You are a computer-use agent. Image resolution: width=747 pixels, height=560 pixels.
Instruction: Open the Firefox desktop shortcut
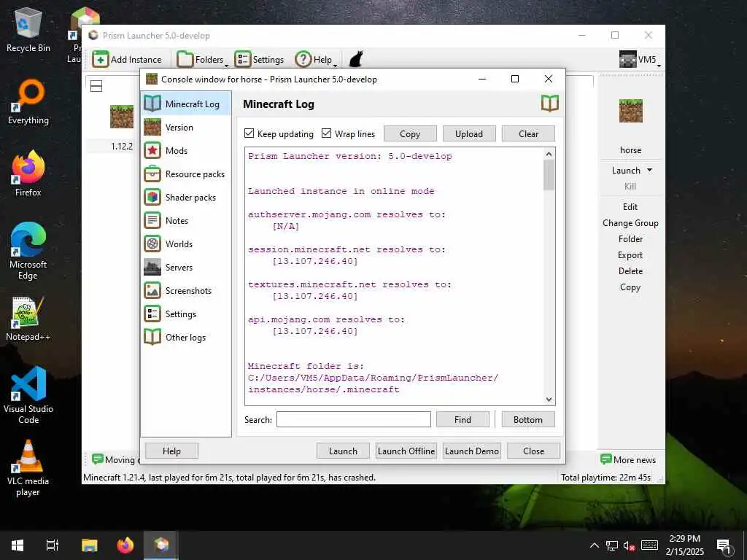click(x=28, y=174)
